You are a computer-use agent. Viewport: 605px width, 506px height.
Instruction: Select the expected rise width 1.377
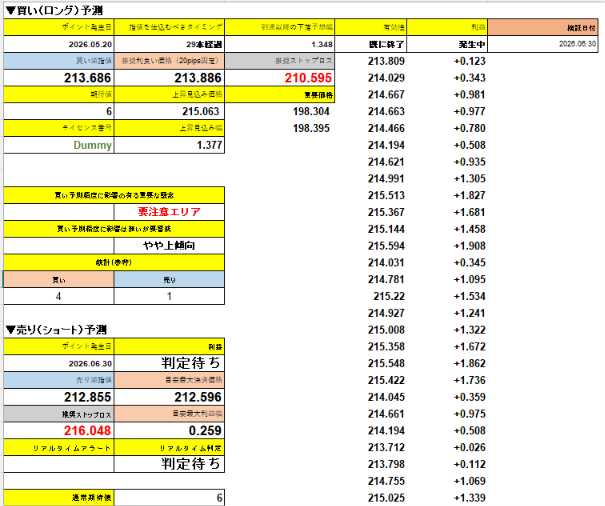pyautogui.click(x=169, y=145)
